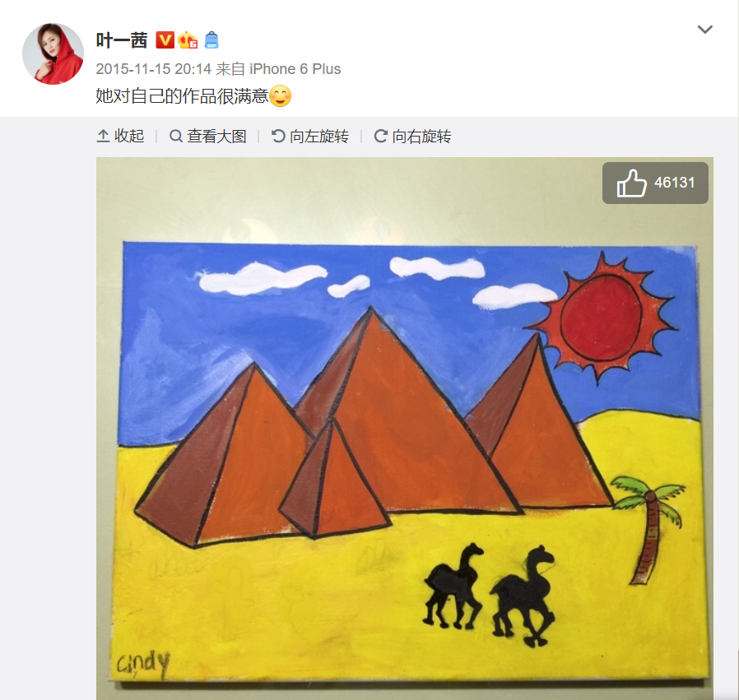Click the blue backpack badge icon
The image size is (739, 700).
[x=211, y=40]
